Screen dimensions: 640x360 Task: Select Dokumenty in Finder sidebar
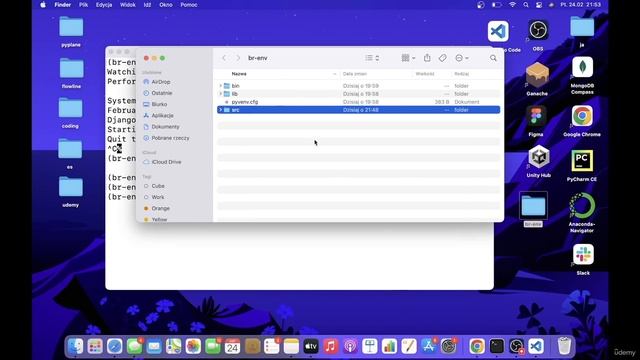(x=165, y=127)
